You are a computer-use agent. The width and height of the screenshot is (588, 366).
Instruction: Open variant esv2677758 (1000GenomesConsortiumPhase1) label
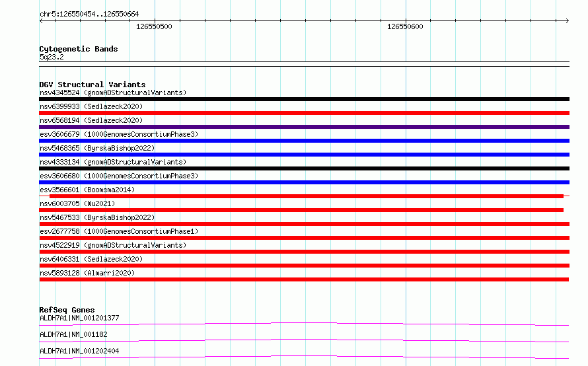pos(119,231)
